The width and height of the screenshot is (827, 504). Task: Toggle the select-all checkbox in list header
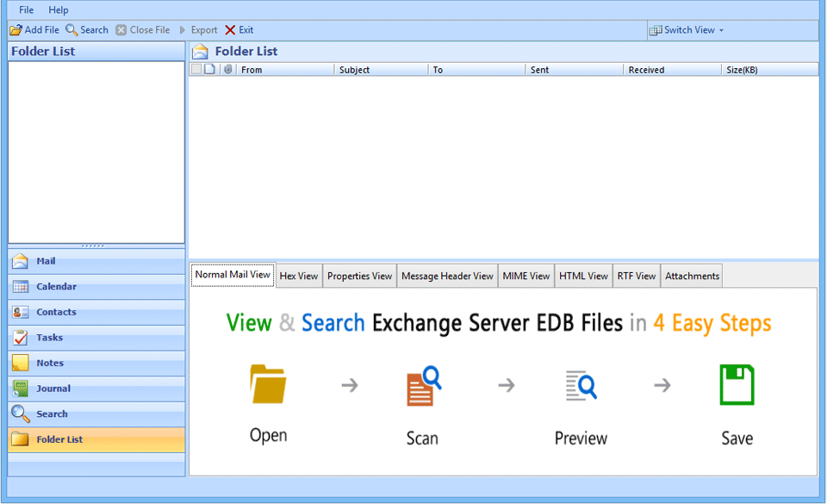tap(196, 69)
